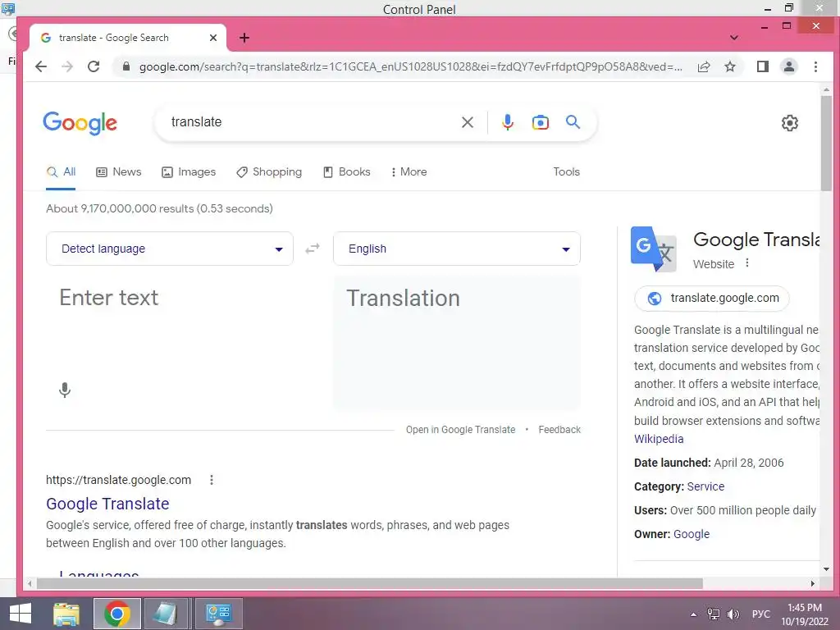This screenshot has height=630, width=840.
Task: Reload the page with the refresh icon
Action: 94,66
